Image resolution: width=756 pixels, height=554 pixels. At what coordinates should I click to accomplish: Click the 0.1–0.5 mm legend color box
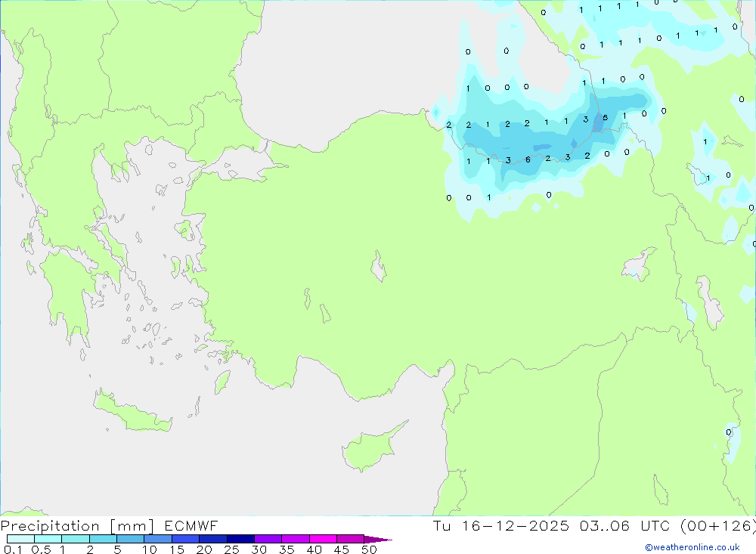pos(20,539)
